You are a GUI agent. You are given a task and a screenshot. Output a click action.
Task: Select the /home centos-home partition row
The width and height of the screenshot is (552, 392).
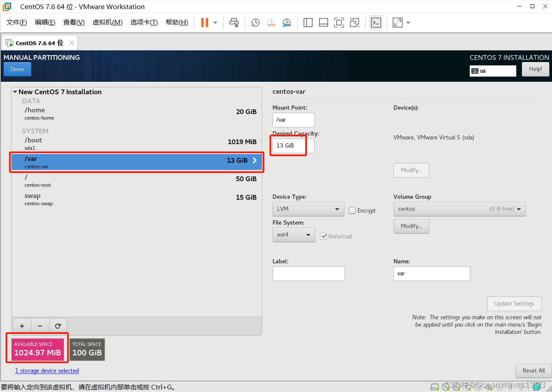point(137,114)
